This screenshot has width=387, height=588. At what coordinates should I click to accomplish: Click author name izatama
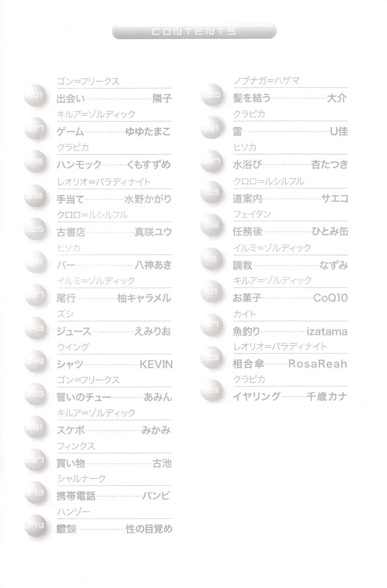tap(327, 331)
